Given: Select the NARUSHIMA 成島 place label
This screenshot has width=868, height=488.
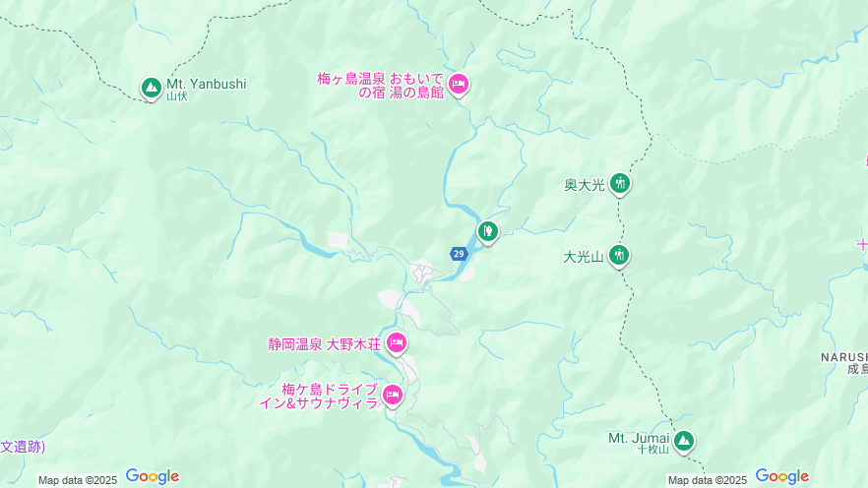Looking at the screenshot, I should click(844, 363).
